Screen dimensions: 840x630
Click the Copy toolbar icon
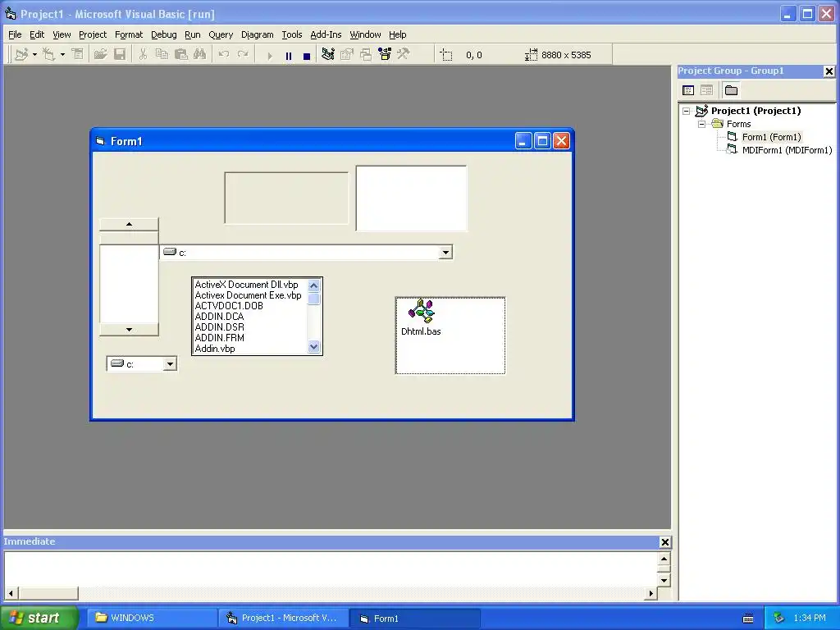tap(162, 55)
